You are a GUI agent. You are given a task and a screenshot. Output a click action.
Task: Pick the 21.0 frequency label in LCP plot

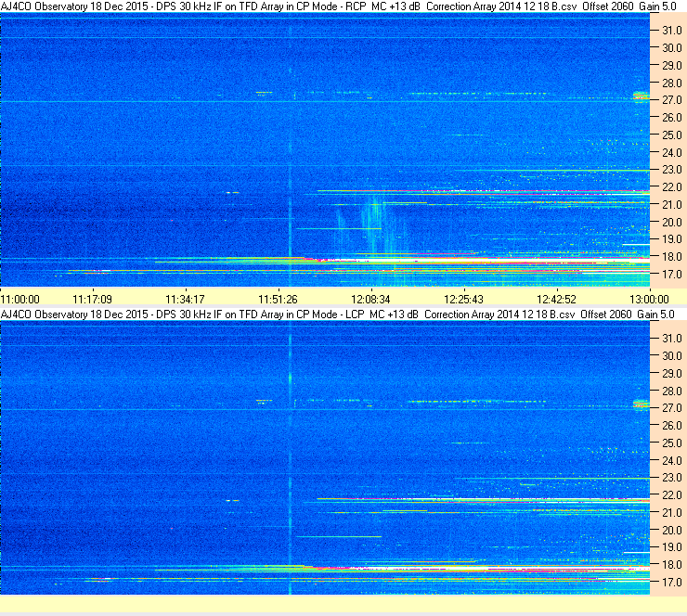(671, 513)
